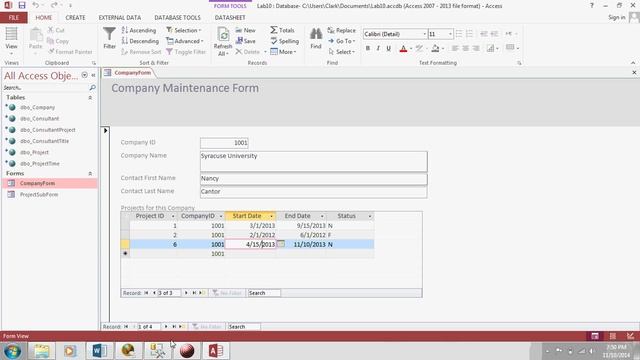Open dbo_Company table
The height and width of the screenshot is (360, 640).
[x=37, y=107]
